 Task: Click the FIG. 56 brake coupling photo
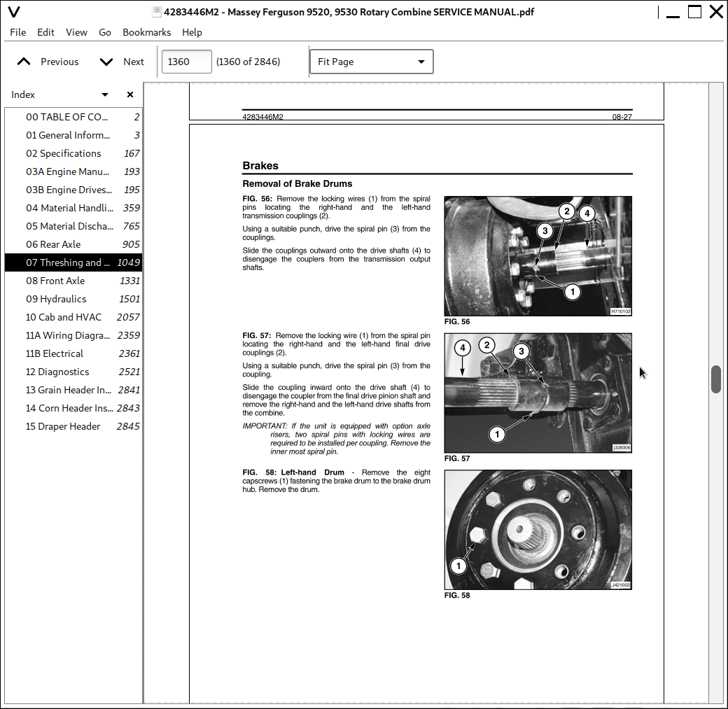pos(538,255)
